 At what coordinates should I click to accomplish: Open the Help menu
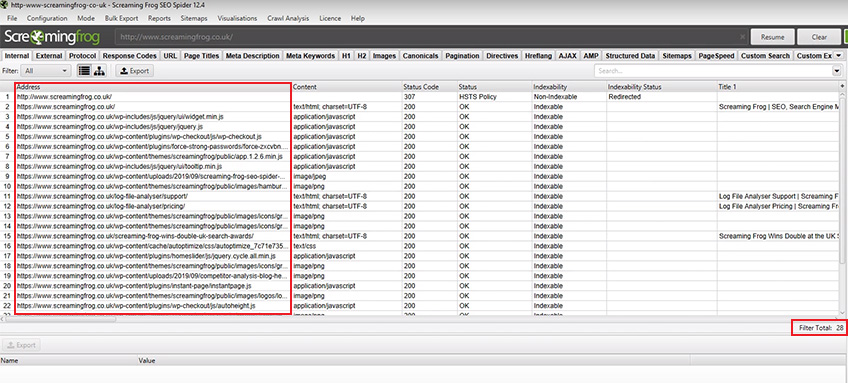point(357,18)
